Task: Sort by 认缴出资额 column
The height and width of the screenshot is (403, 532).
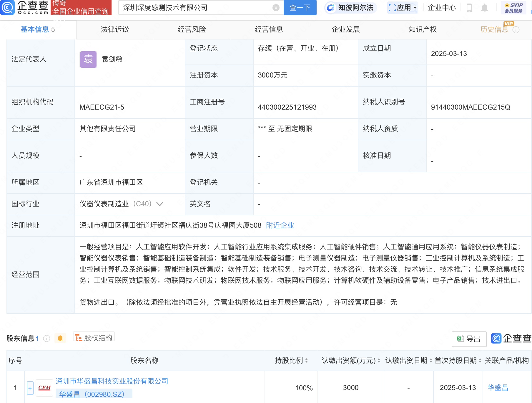Action: (379, 361)
